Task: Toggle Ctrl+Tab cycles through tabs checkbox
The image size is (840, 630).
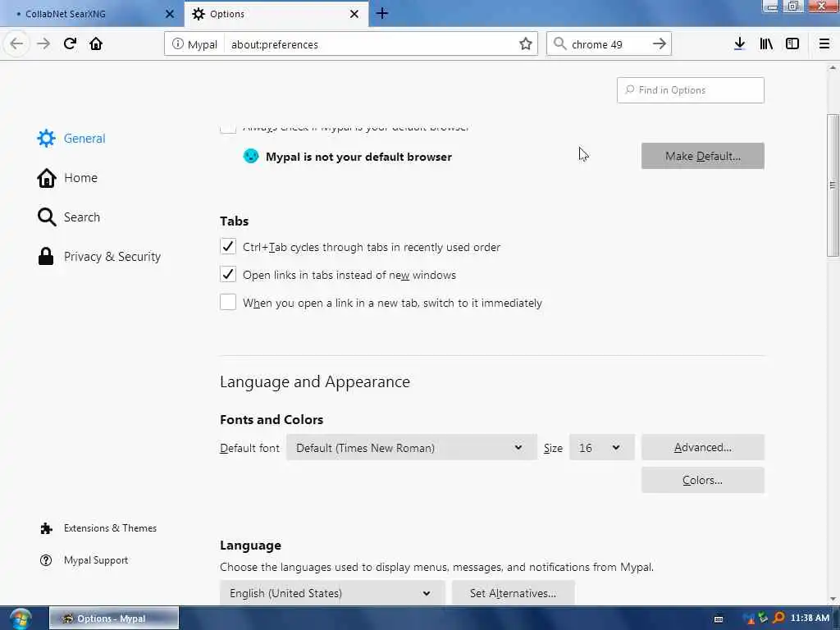Action: (228, 246)
